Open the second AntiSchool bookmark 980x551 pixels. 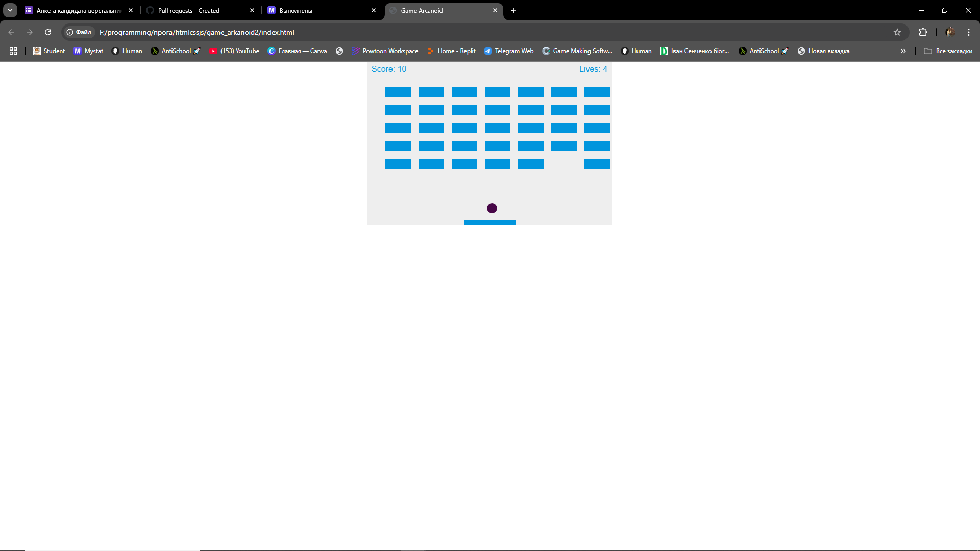pos(764,51)
